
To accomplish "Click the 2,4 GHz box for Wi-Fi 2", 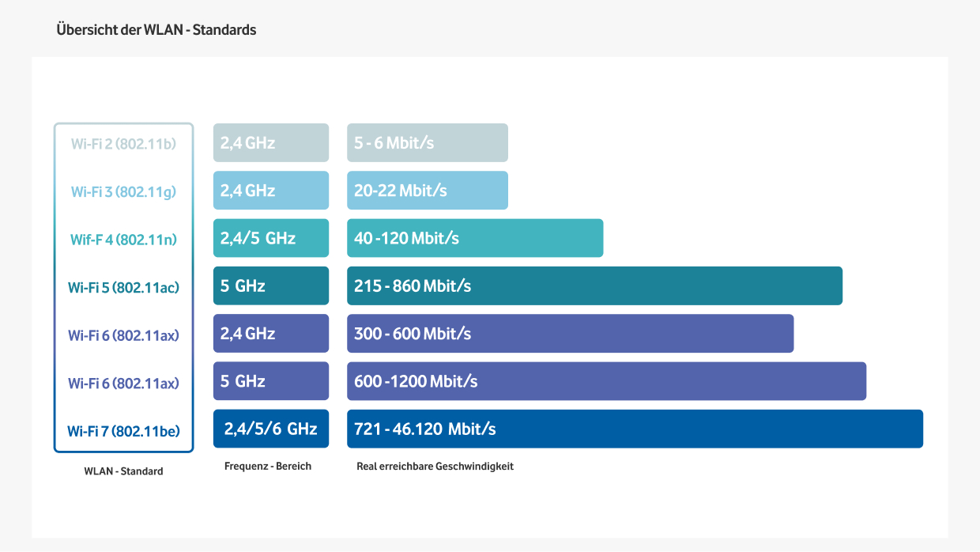I will click(270, 143).
